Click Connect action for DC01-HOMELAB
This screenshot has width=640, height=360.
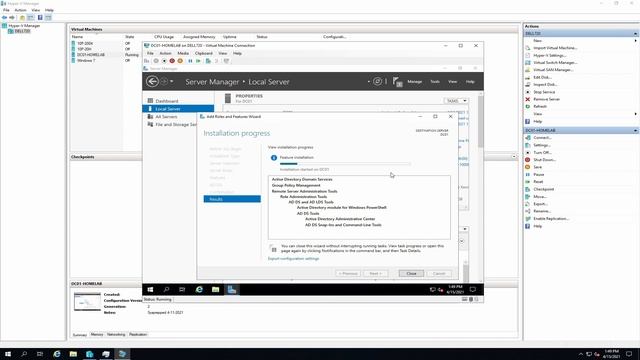pos(542,138)
